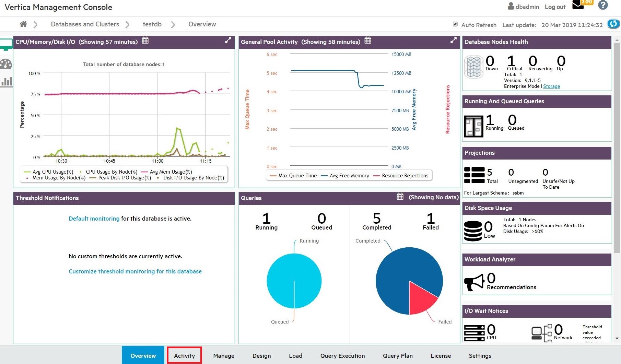Click the blue refresh icon

pos(613,24)
